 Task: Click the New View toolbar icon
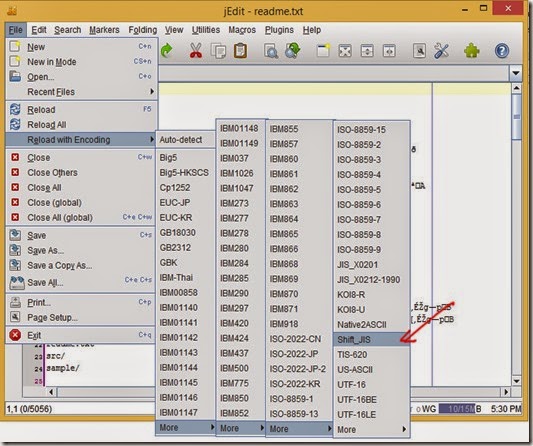pos(323,51)
